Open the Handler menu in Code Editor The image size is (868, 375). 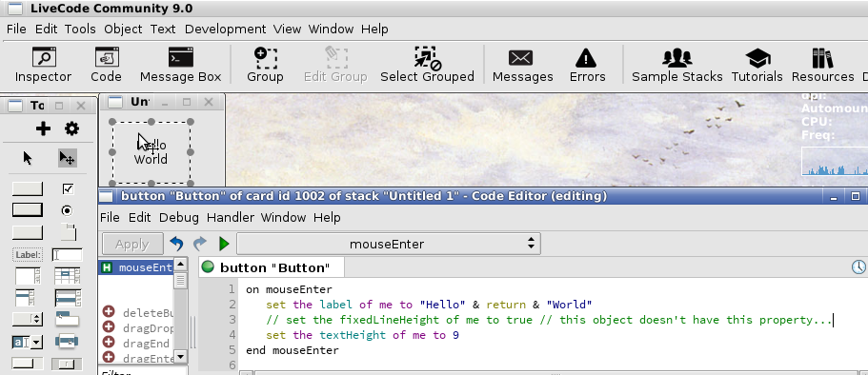pyautogui.click(x=231, y=217)
